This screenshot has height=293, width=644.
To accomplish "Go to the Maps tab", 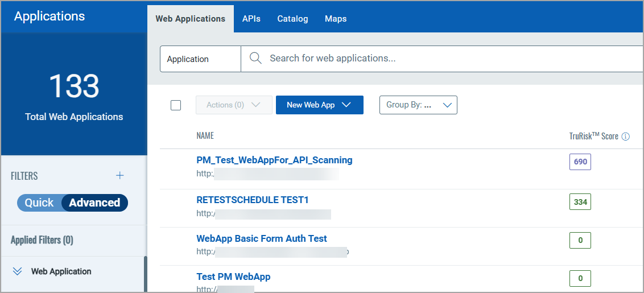I will pos(336,19).
